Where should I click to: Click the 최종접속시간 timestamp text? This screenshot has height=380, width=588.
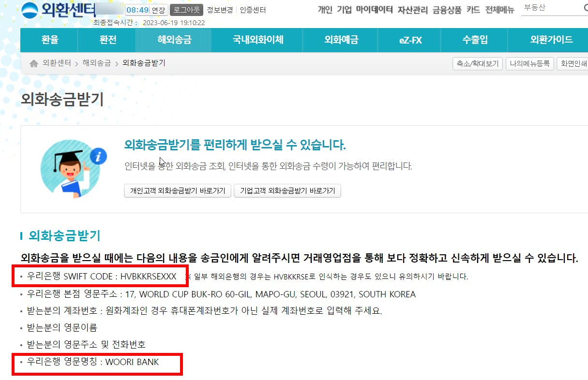[149, 23]
